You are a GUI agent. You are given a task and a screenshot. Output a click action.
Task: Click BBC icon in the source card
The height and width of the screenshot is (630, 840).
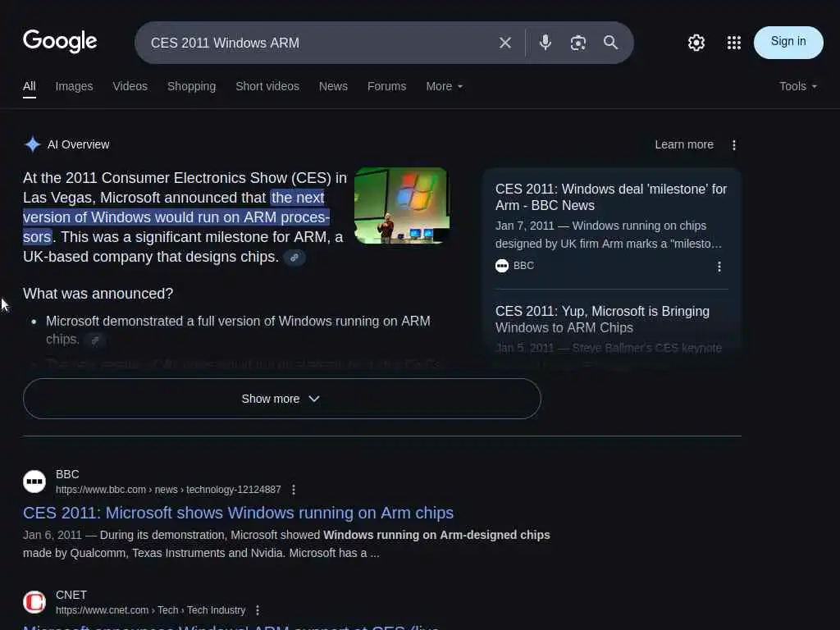(x=501, y=266)
